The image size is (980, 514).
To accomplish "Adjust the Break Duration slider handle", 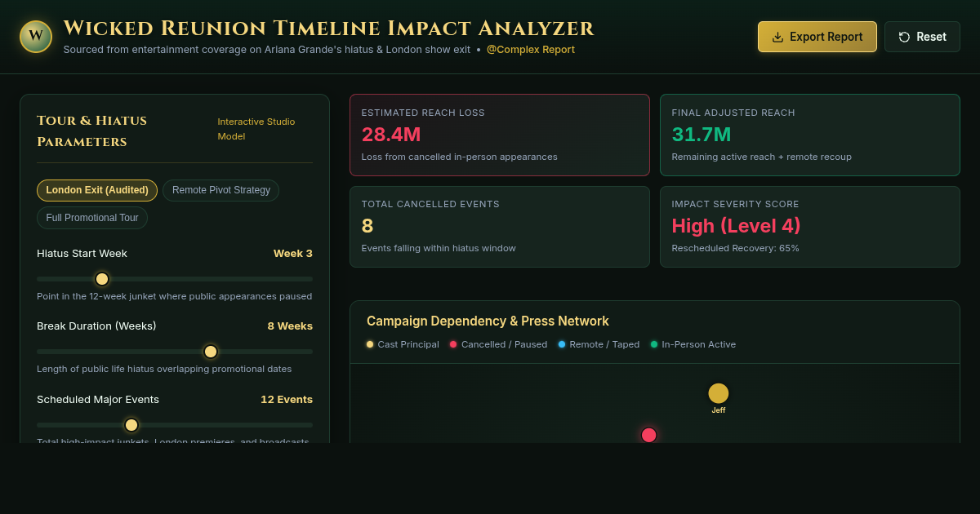I will pyautogui.click(x=211, y=352).
